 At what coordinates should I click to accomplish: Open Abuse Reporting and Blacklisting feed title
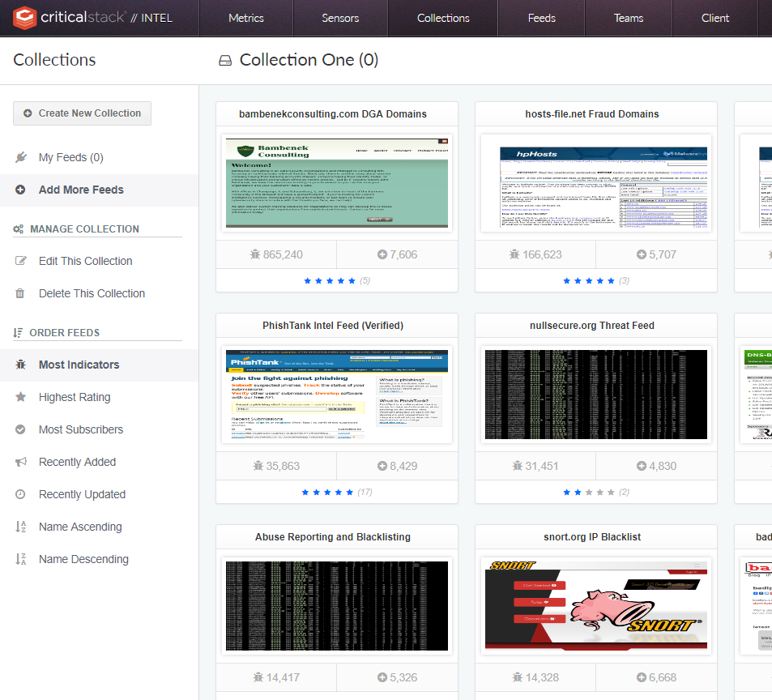point(333,537)
